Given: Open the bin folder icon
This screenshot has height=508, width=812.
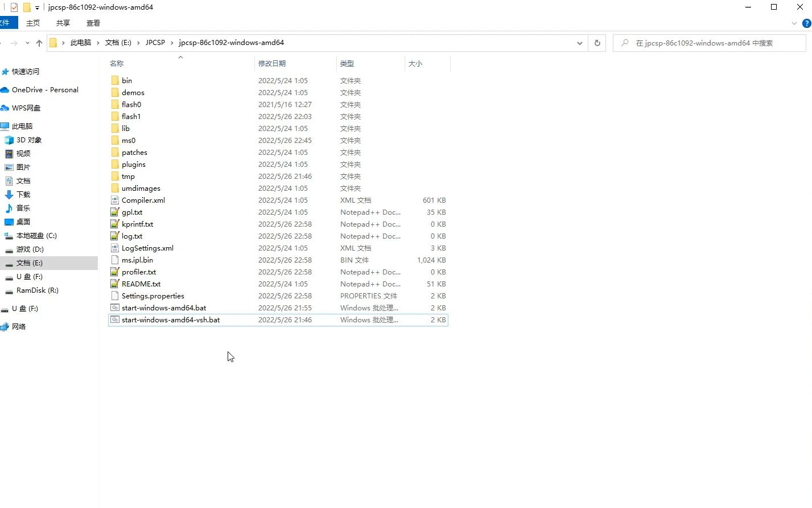Looking at the screenshot, I should 115,80.
